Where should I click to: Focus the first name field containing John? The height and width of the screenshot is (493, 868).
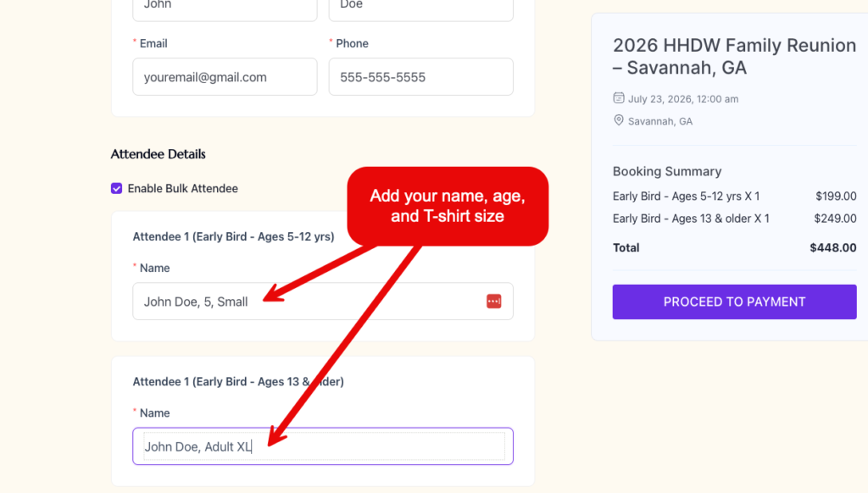(225, 7)
